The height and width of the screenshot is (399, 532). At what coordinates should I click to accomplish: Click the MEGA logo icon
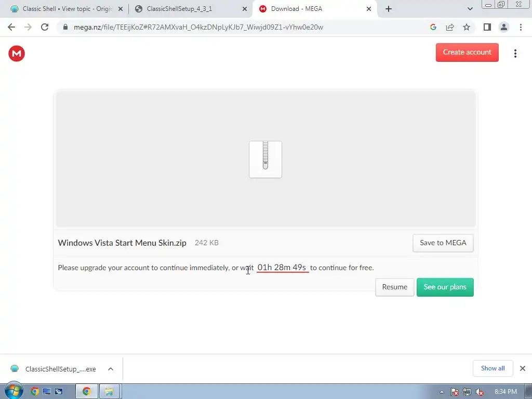(17, 54)
